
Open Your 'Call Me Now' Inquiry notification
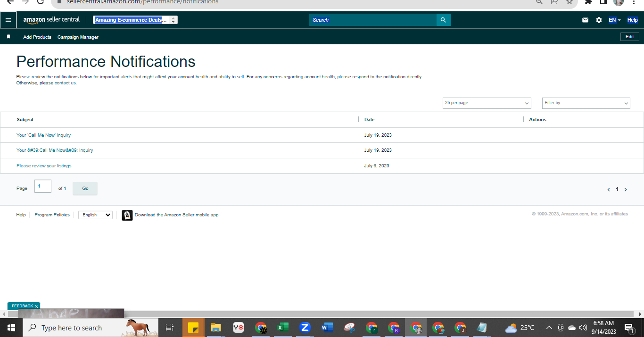[x=43, y=135]
